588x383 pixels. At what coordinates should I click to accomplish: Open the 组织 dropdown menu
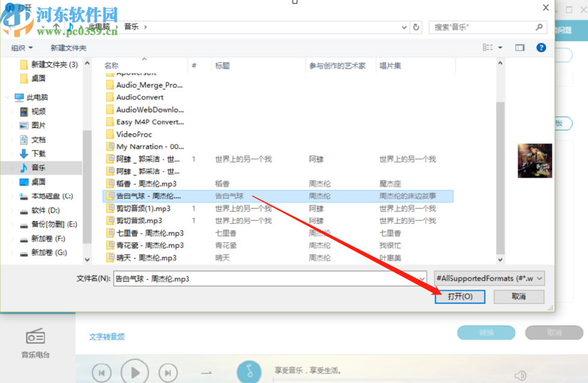coord(20,48)
